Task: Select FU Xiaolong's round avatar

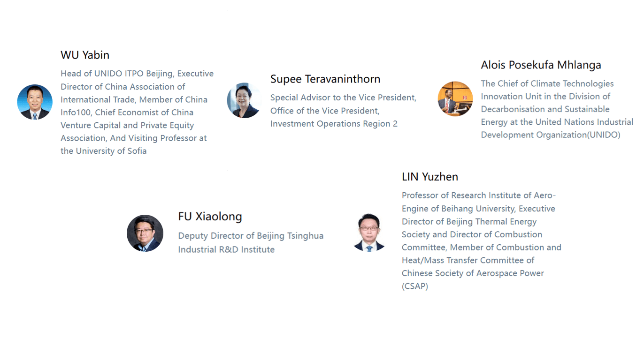Action: pos(145,233)
